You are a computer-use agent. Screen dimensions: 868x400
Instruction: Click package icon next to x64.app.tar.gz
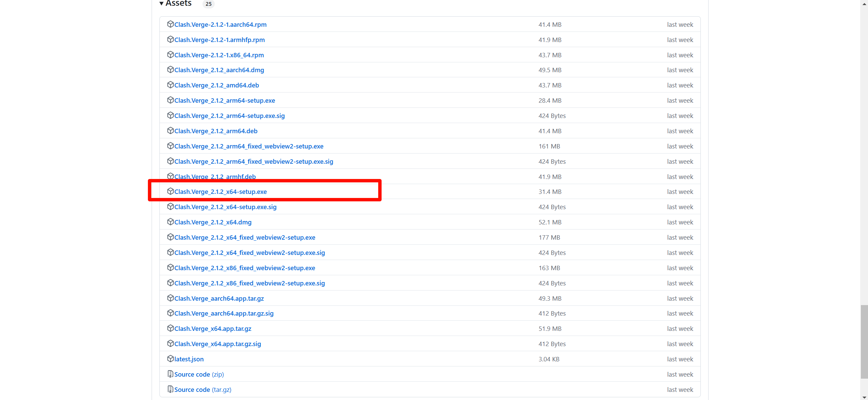[x=170, y=328]
